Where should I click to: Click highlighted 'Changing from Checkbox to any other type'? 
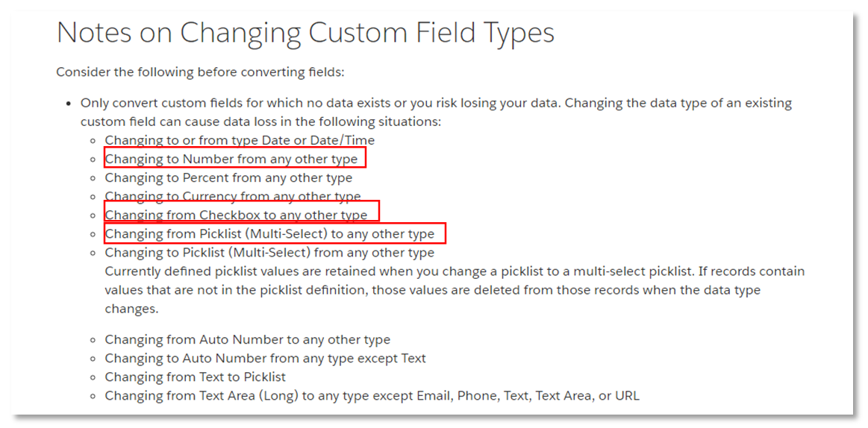click(x=237, y=215)
